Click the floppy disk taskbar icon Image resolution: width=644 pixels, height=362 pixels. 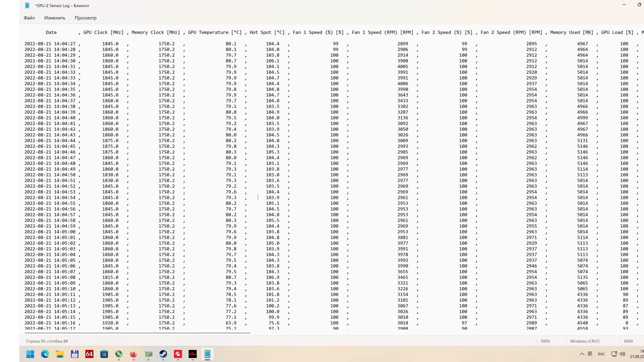(74, 354)
